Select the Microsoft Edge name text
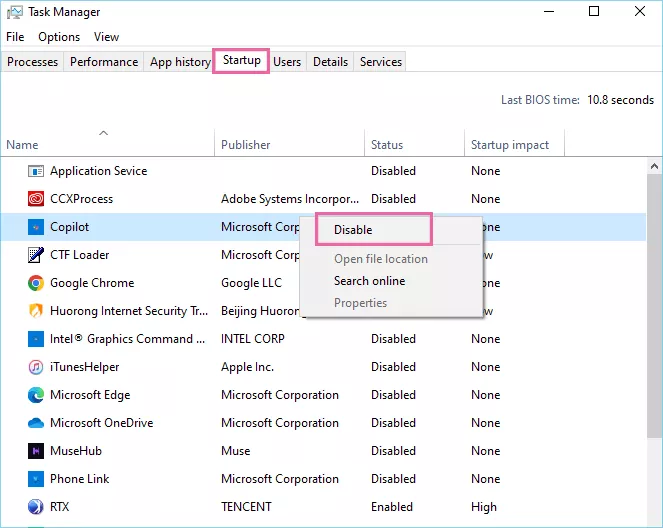663x528 pixels. tap(90, 395)
